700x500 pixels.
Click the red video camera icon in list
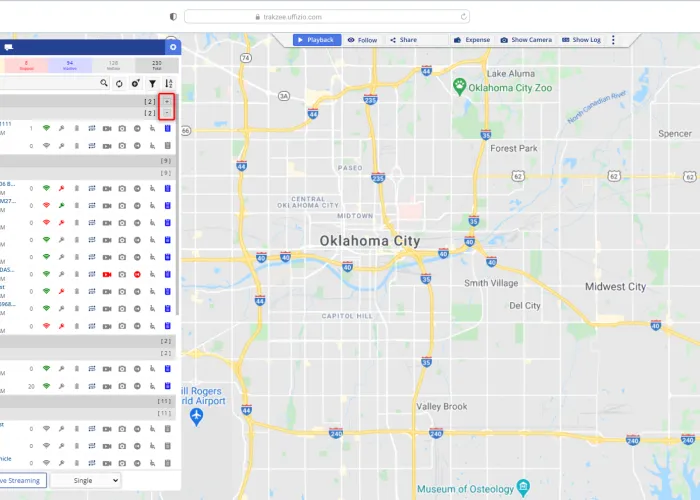(x=107, y=273)
